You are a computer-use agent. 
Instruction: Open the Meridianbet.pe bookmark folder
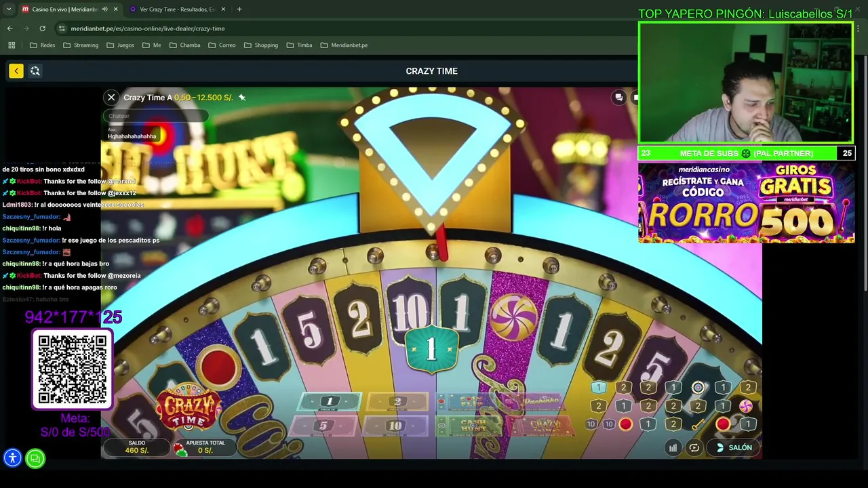click(344, 45)
